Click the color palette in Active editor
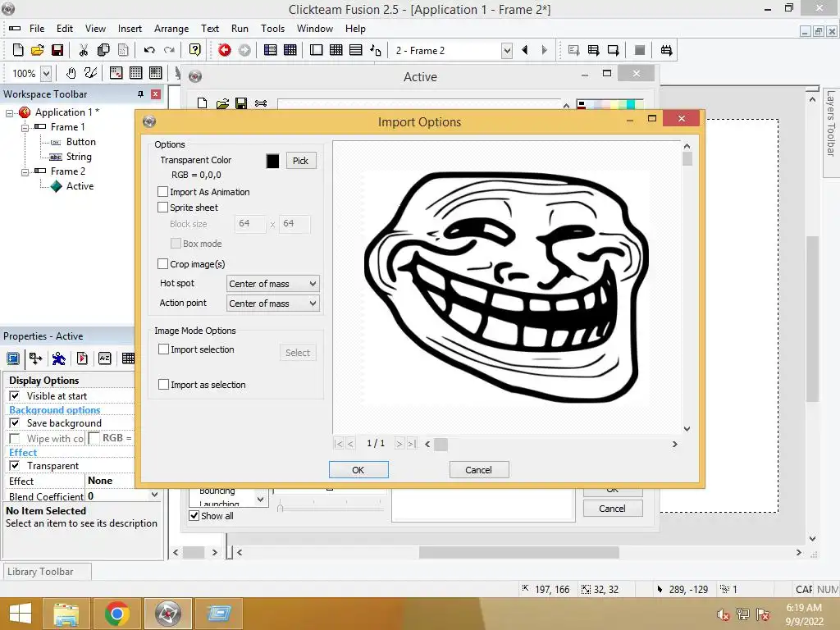Image resolution: width=840 pixels, height=630 pixels. tap(609, 104)
